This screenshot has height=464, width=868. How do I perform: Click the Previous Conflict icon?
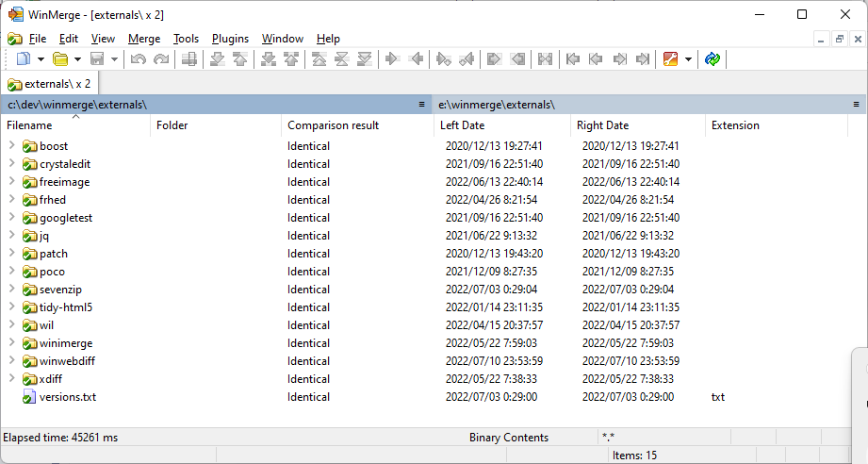point(291,58)
